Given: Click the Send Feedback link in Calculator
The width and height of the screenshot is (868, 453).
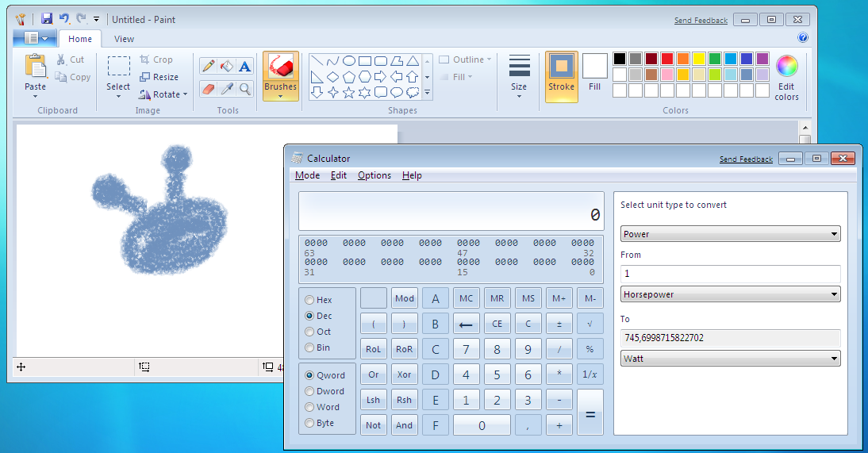Looking at the screenshot, I should point(745,159).
